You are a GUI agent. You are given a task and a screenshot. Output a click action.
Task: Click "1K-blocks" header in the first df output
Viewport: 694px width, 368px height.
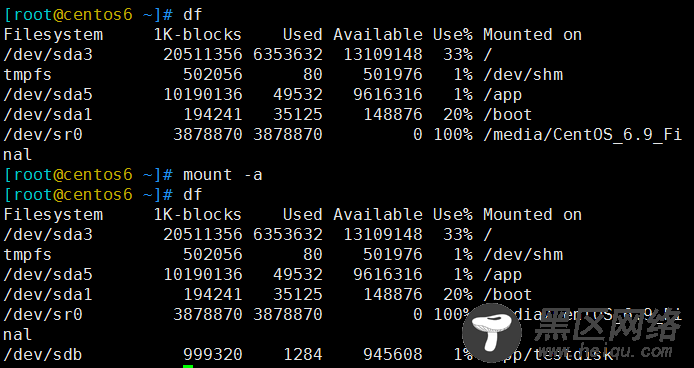click(x=197, y=35)
